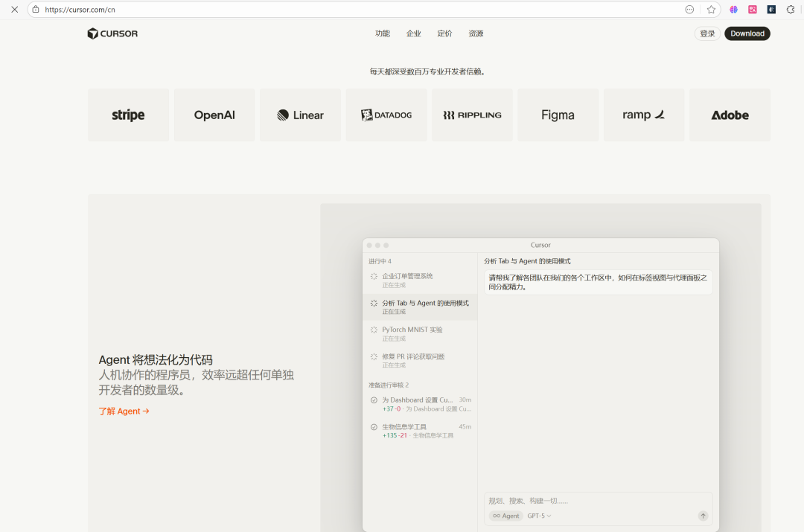This screenshot has width=804, height=532.
Task: Click the site lock icon in the address bar
Action: [x=36, y=9]
